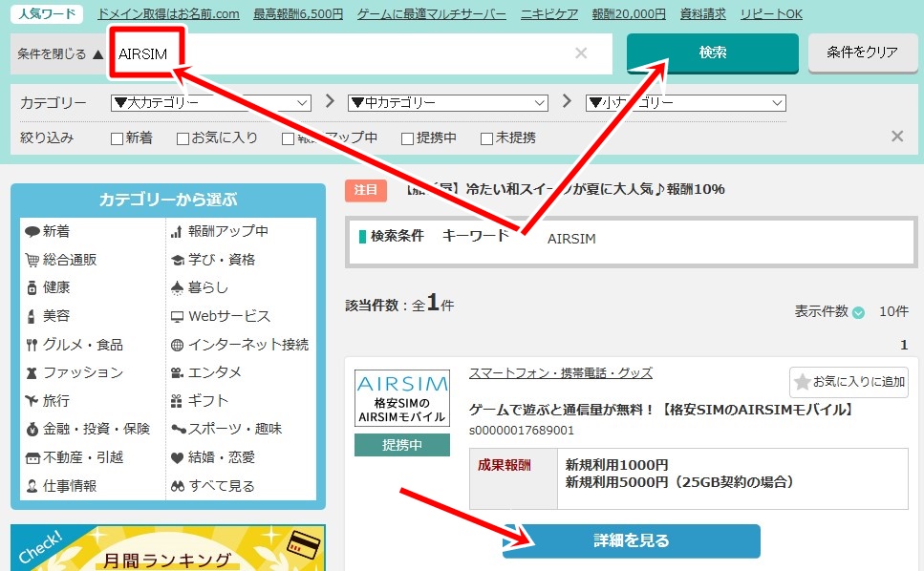Open the 資料請求 popular word link
The height and width of the screenshot is (571, 924).
[x=703, y=14]
